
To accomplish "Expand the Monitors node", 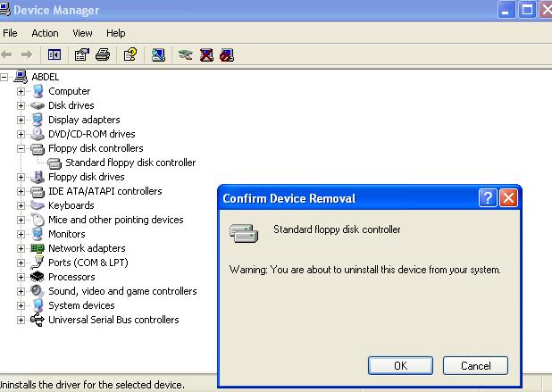I will (x=21, y=234).
